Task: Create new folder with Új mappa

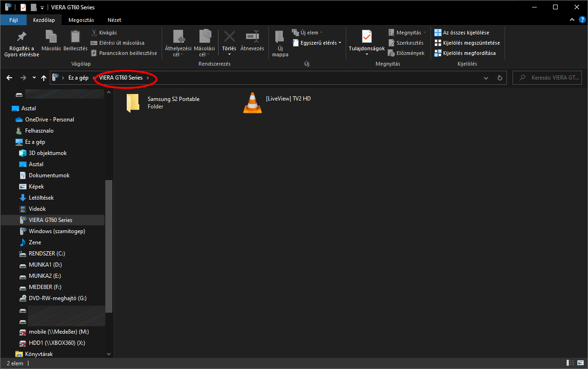Action: [x=280, y=44]
